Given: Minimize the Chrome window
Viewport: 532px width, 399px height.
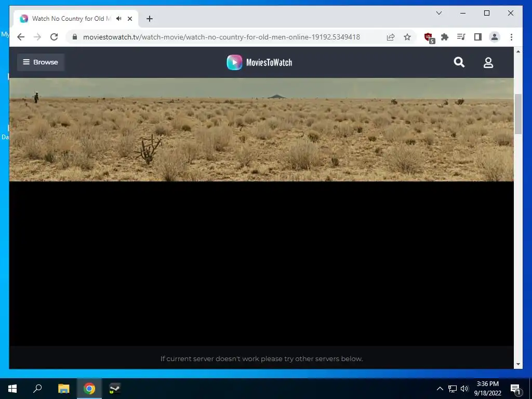Looking at the screenshot, I should [463, 13].
